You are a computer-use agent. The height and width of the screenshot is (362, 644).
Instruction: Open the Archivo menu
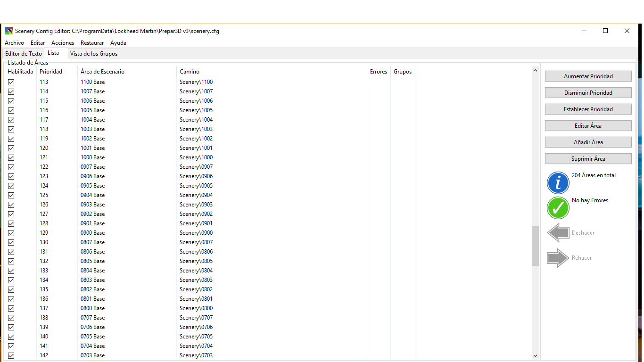click(x=14, y=43)
